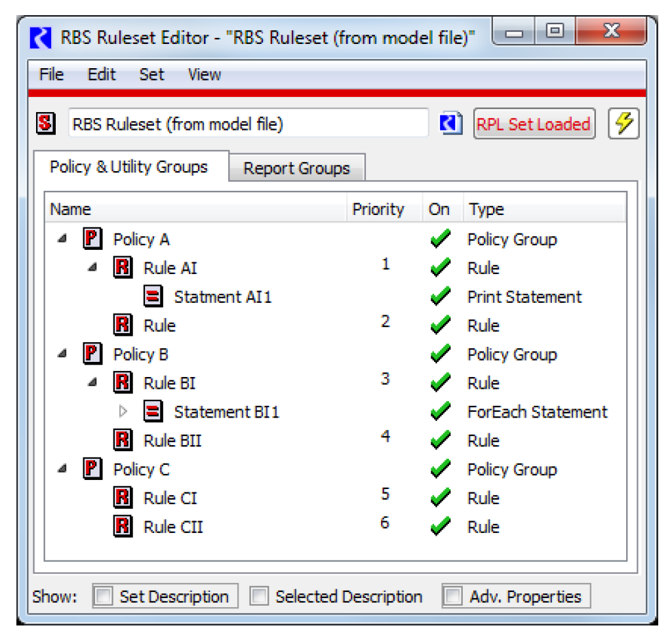Select the Policy A group icon
Screen dimensions: 672x634
coord(93,239)
